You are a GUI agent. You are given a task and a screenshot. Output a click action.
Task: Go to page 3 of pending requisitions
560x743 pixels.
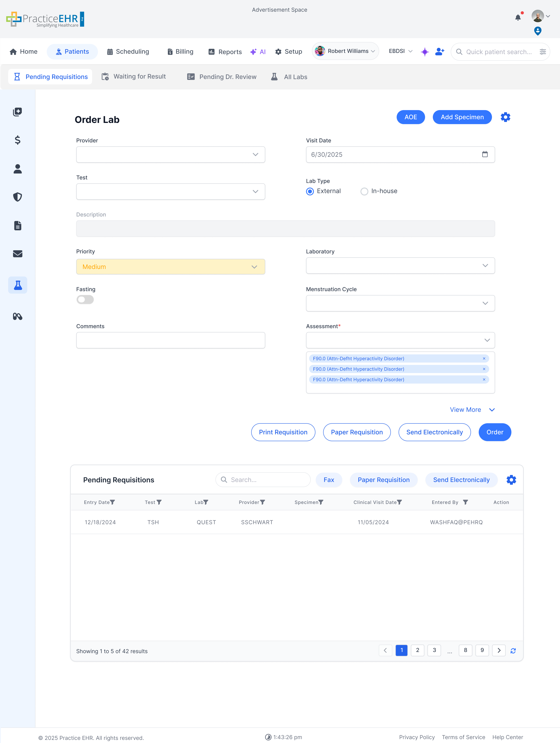[x=434, y=650]
